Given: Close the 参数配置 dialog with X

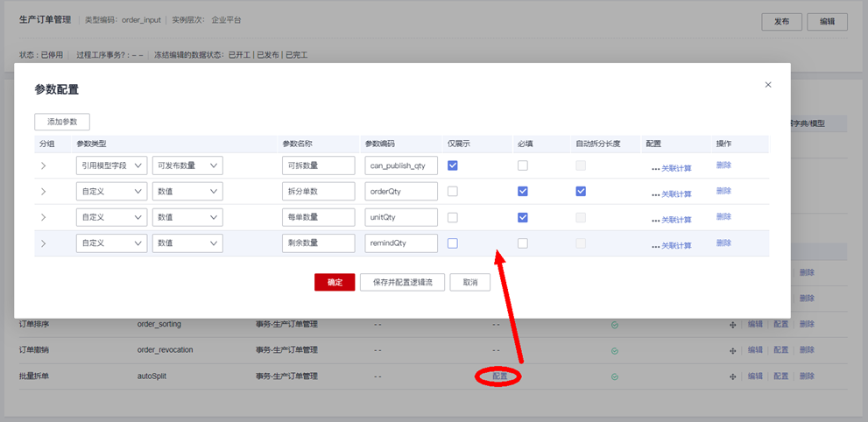Looking at the screenshot, I should (768, 85).
